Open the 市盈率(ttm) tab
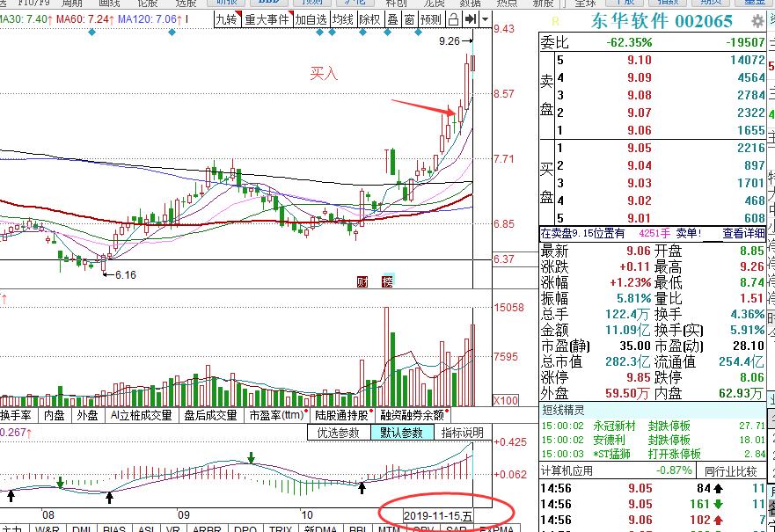 tap(277, 415)
